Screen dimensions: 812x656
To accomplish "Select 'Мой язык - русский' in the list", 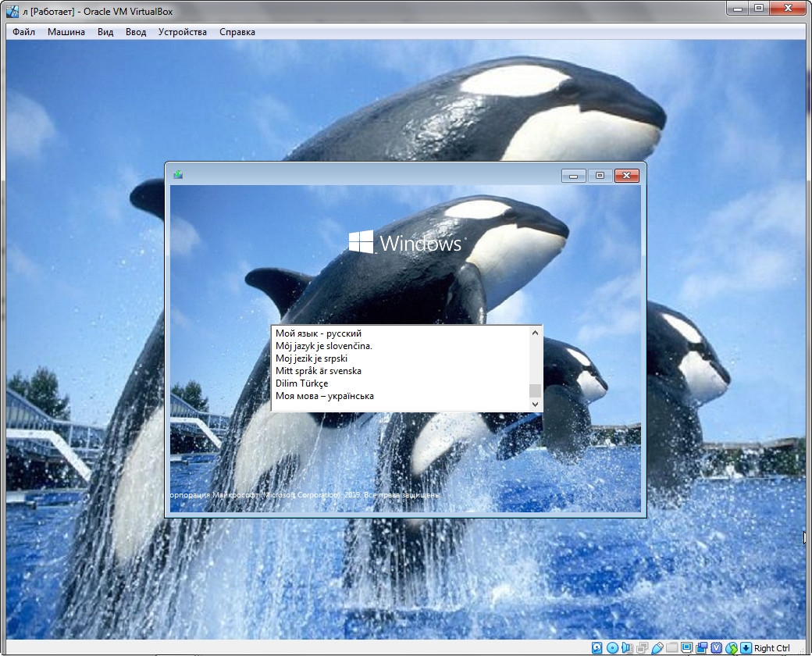I will (319, 333).
